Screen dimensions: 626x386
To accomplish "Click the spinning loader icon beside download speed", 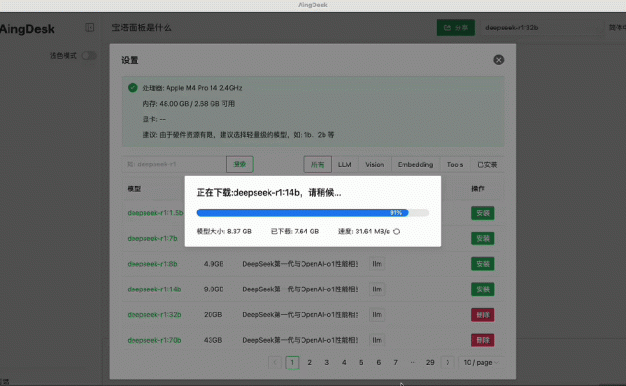I will coord(396,232).
